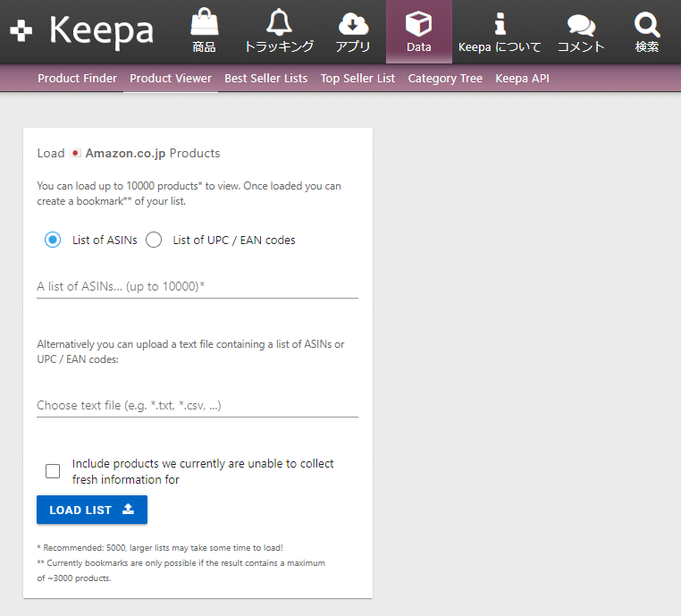Focus the list of ASINs input field
The image size is (681, 616).
pos(198,287)
